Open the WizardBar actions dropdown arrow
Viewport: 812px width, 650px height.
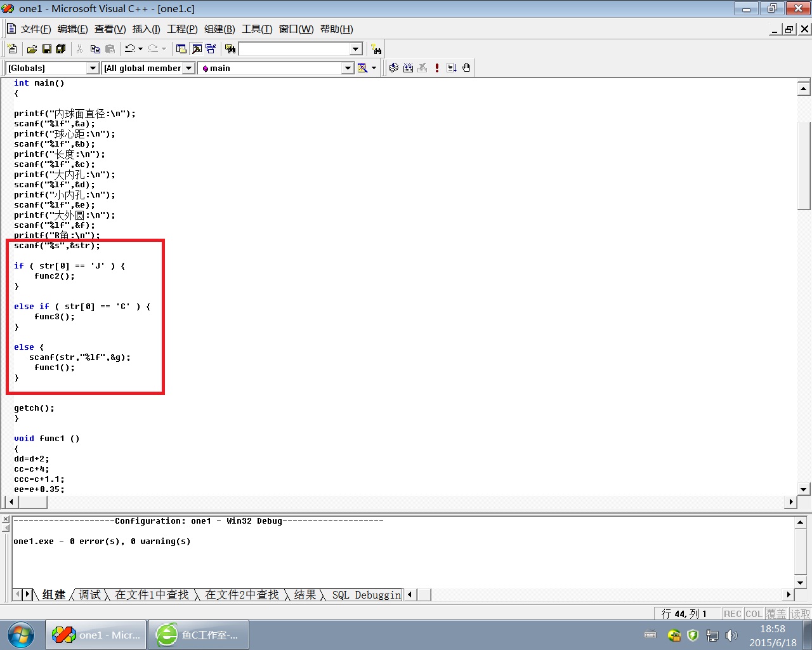(x=374, y=68)
